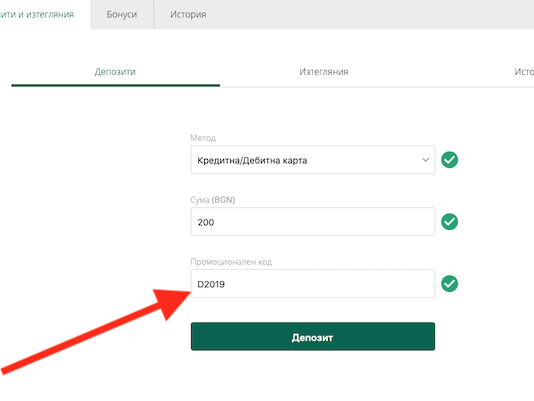Open the История tab in gray bar
534x401 pixels.
pyautogui.click(x=188, y=14)
